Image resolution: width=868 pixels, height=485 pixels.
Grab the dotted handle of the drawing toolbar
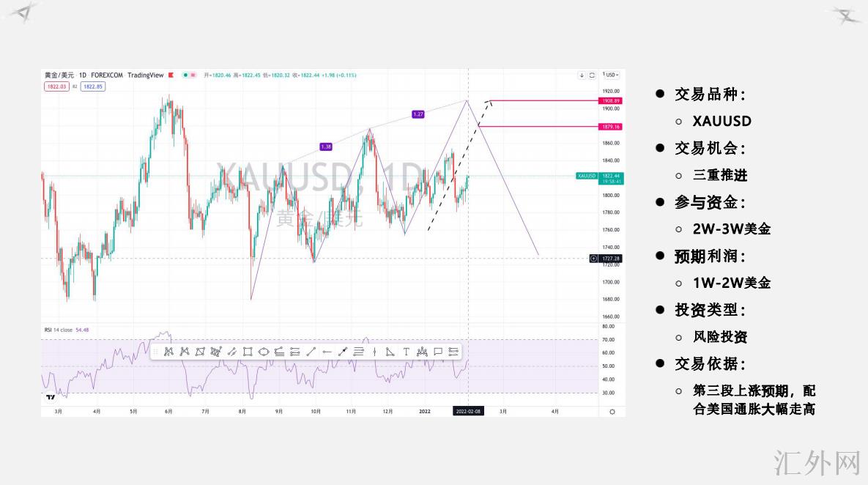[155, 352]
